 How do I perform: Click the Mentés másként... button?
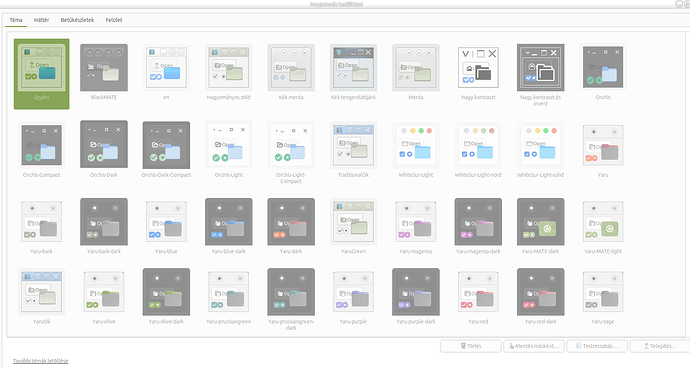point(533,346)
